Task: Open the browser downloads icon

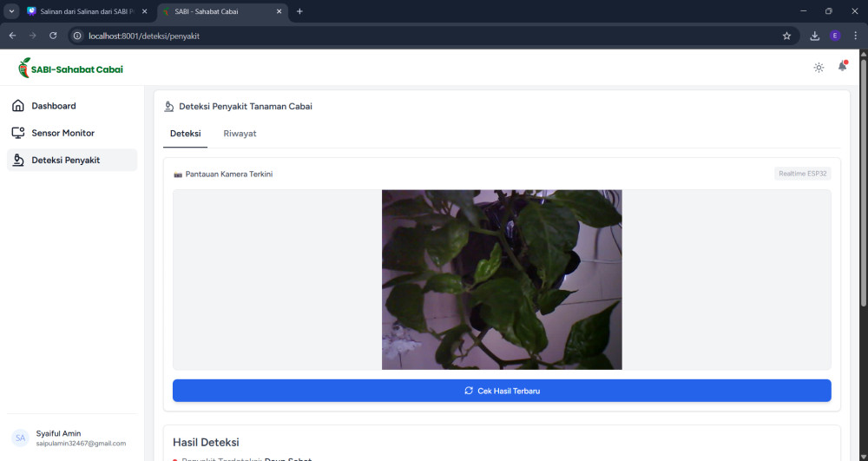Action: coord(814,36)
